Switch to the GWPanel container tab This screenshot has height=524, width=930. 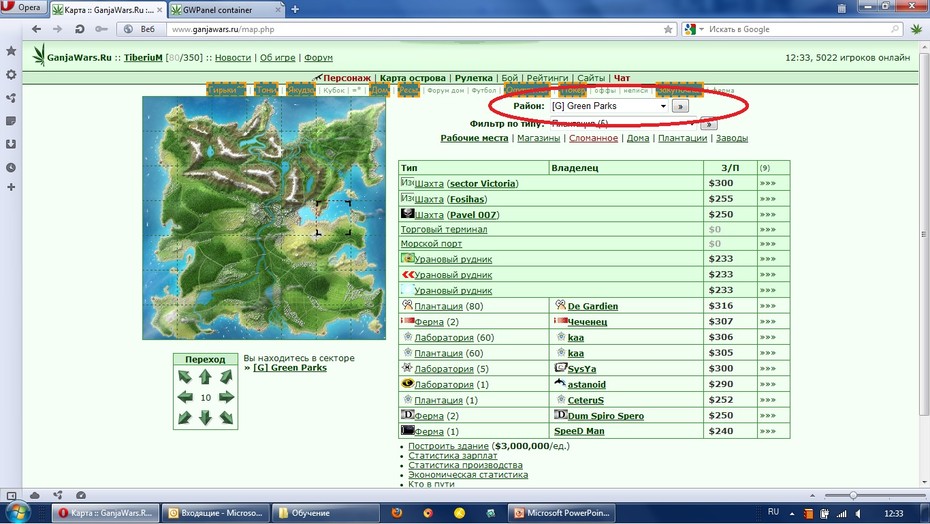click(x=226, y=10)
